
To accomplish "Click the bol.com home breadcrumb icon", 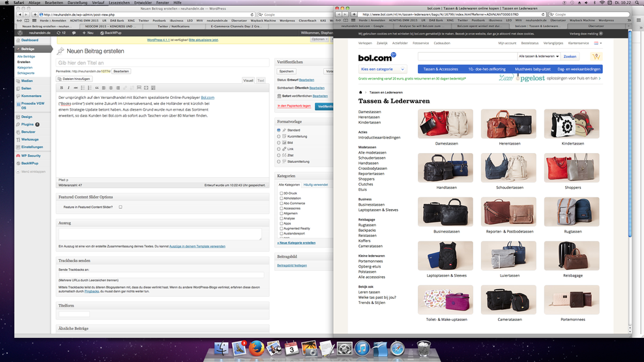I will (360, 92).
